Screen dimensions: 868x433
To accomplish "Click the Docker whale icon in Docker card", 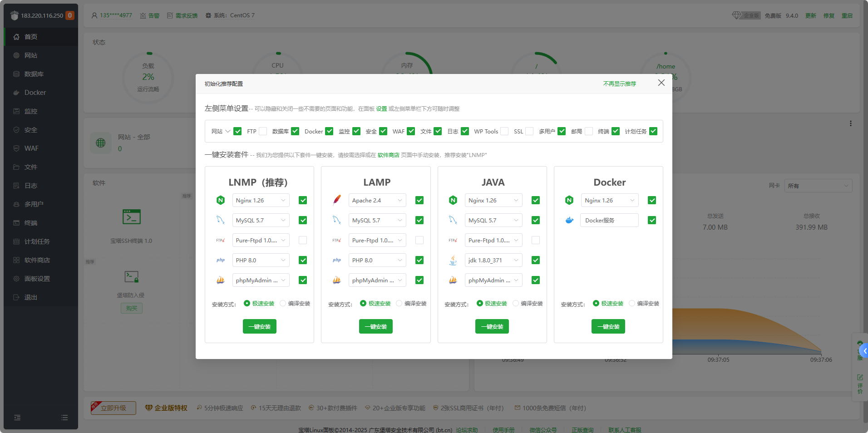I will point(569,220).
